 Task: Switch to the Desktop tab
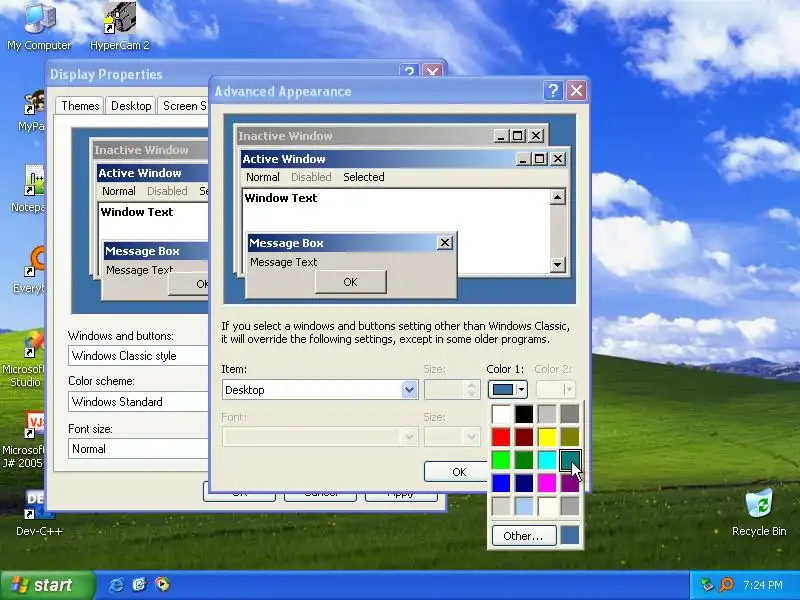click(131, 106)
